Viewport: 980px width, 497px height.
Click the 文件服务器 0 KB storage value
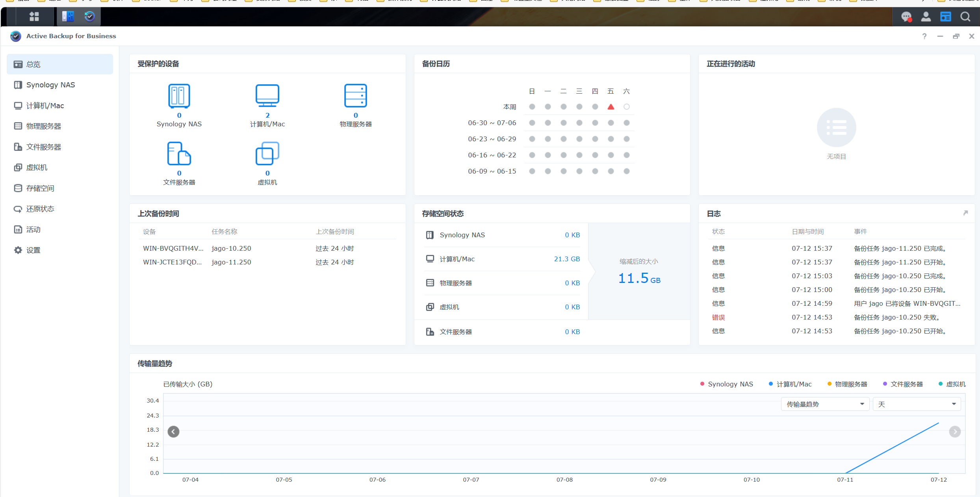(572, 332)
